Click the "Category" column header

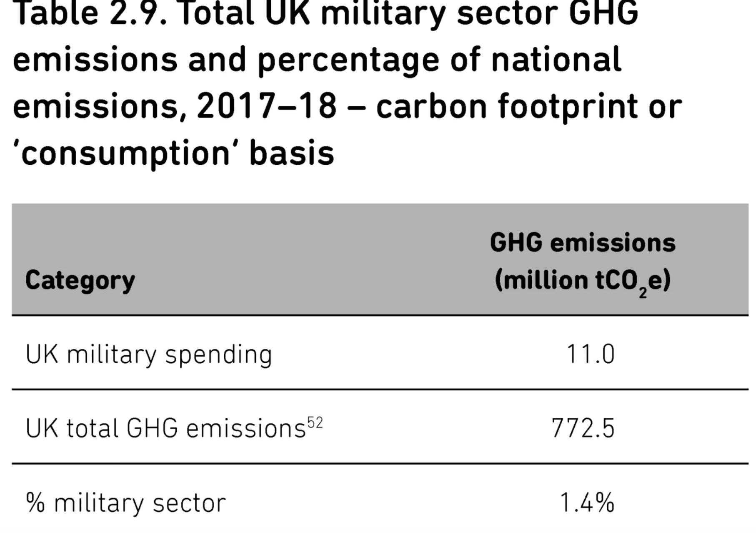coord(80,280)
